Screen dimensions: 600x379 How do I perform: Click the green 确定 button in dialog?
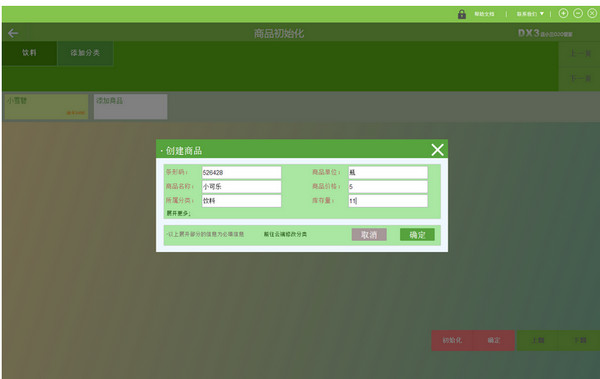click(x=417, y=235)
